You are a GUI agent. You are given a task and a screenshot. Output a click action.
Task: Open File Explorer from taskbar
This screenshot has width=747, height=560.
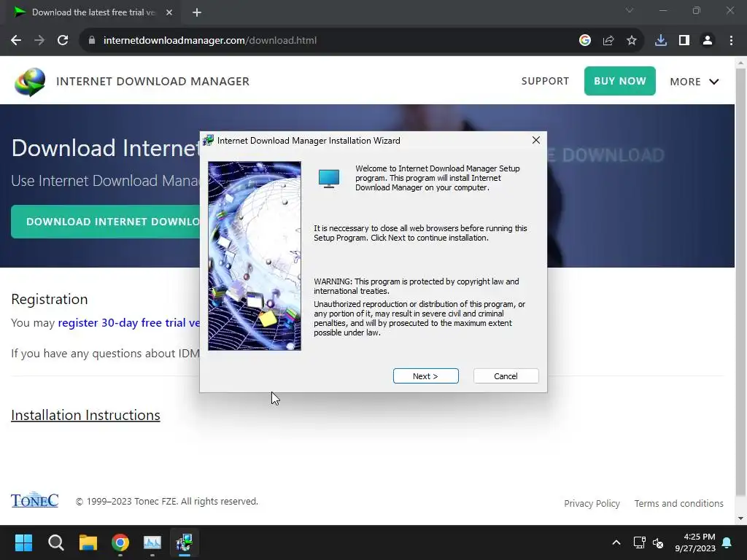pos(88,542)
